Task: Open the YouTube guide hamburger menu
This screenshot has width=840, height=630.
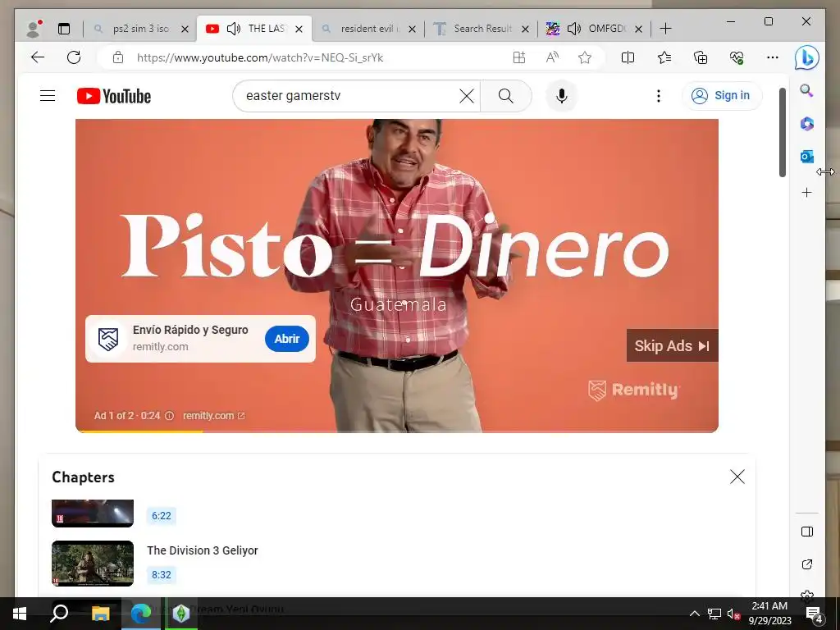Action: click(x=48, y=96)
